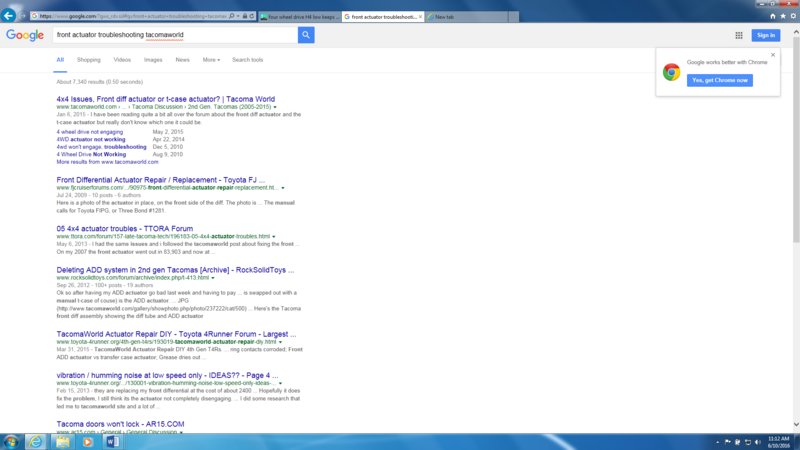Viewport: 800px width, 450px height.
Task: Expand the More search menu
Action: [211, 60]
